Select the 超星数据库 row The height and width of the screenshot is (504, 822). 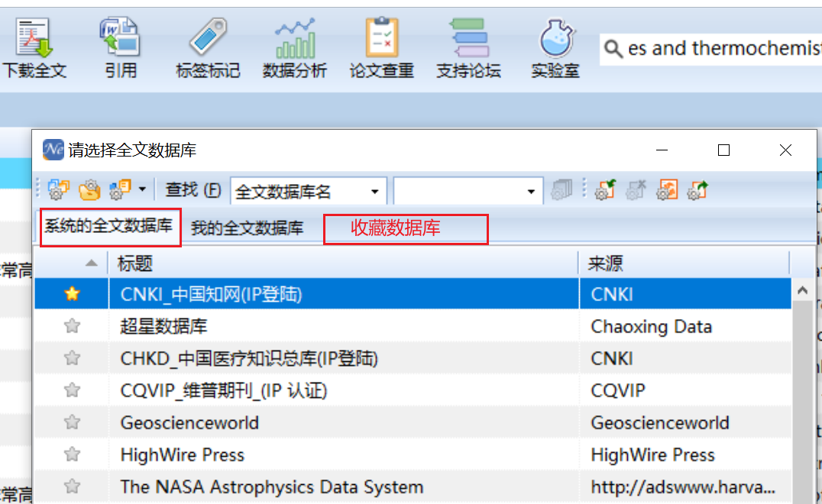(413, 326)
